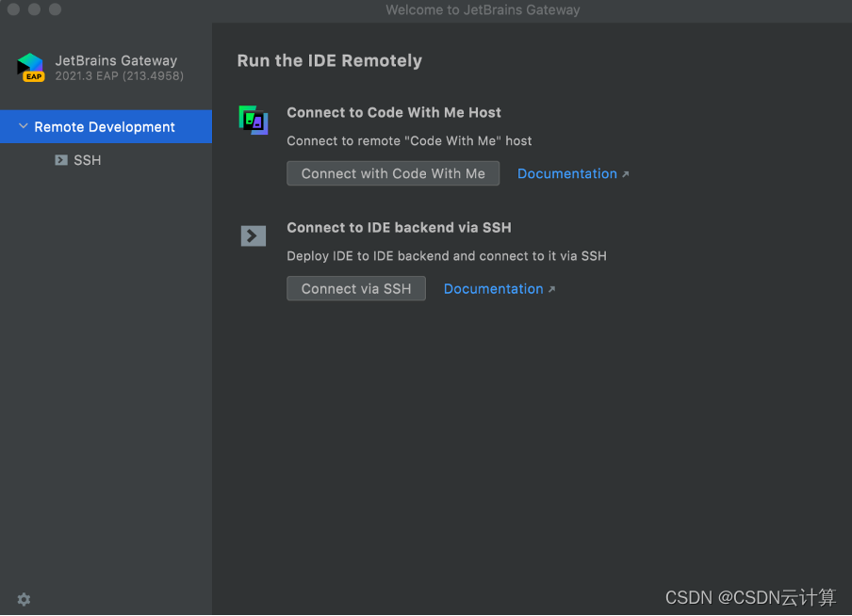852x616 pixels.
Task: Click the window title Welcome to JetBrains Gateway
Action: 483,9
